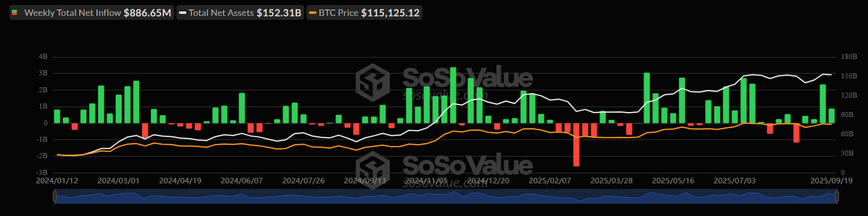Click the 2024/01/12 date axis label
The height and width of the screenshot is (216, 868).
57,181
